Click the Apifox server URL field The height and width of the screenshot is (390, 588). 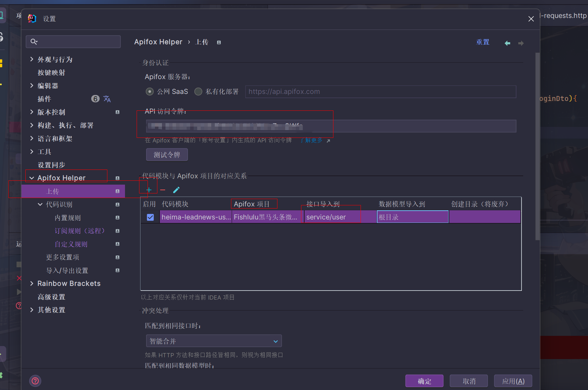[381, 91]
